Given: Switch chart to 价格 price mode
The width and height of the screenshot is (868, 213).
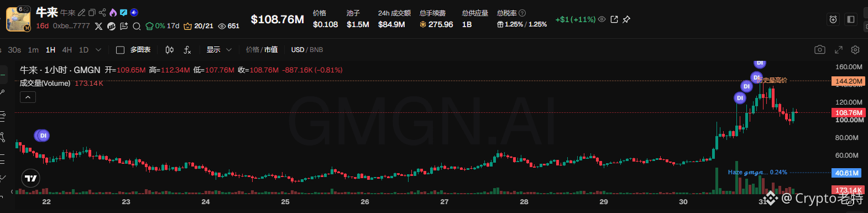Looking at the screenshot, I should tap(252, 50).
